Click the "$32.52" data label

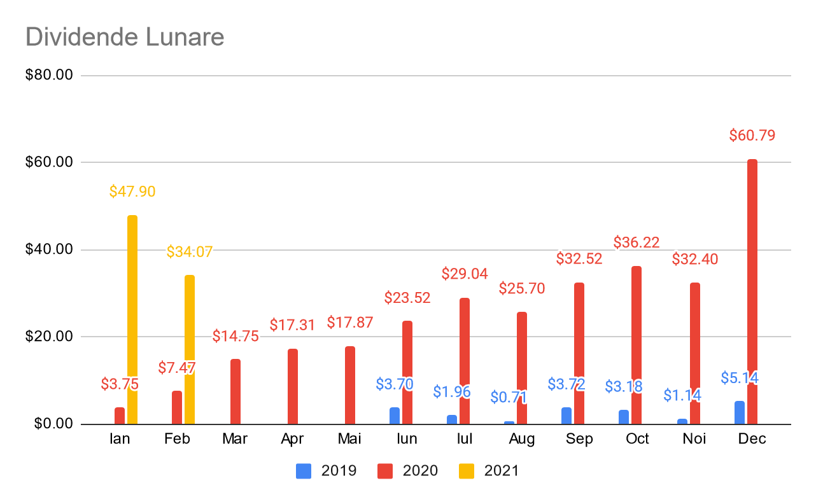coord(579,259)
